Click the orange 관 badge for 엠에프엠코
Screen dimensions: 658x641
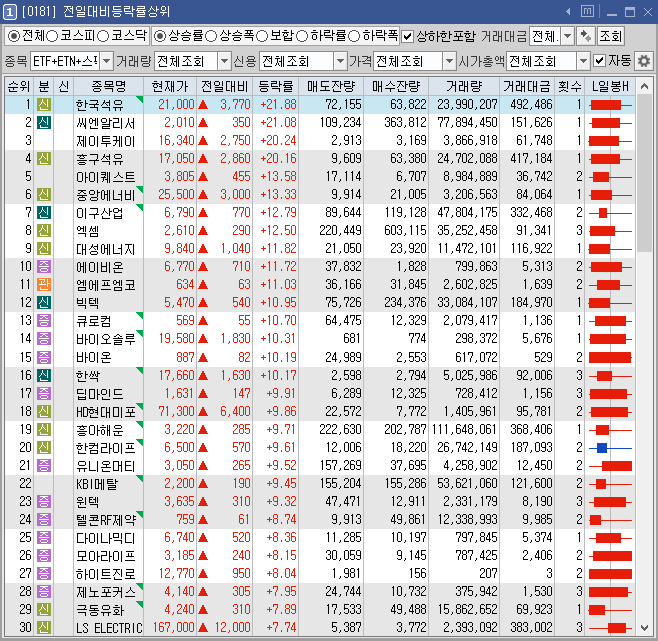[x=44, y=285]
